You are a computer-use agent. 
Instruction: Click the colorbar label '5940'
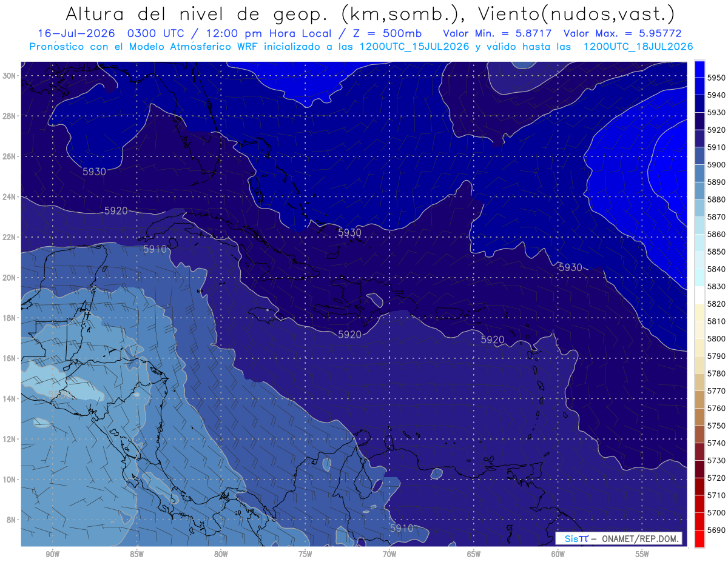pos(716,95)
